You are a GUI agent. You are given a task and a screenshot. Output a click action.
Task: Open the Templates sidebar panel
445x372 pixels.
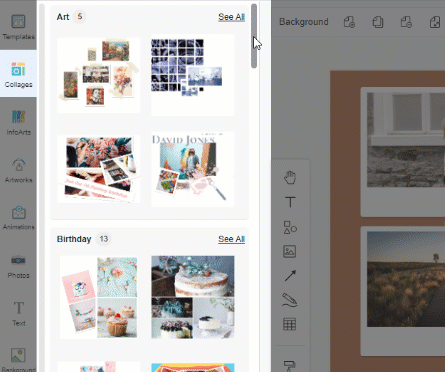[18, 27]
